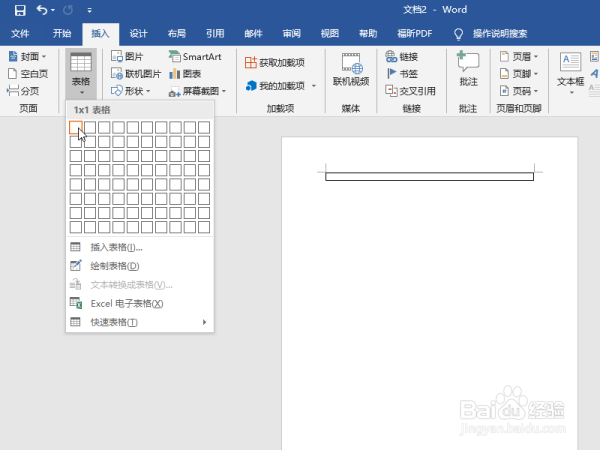
Task: Switch to the 设计 ribbon tab
Action: coord(139,34)
